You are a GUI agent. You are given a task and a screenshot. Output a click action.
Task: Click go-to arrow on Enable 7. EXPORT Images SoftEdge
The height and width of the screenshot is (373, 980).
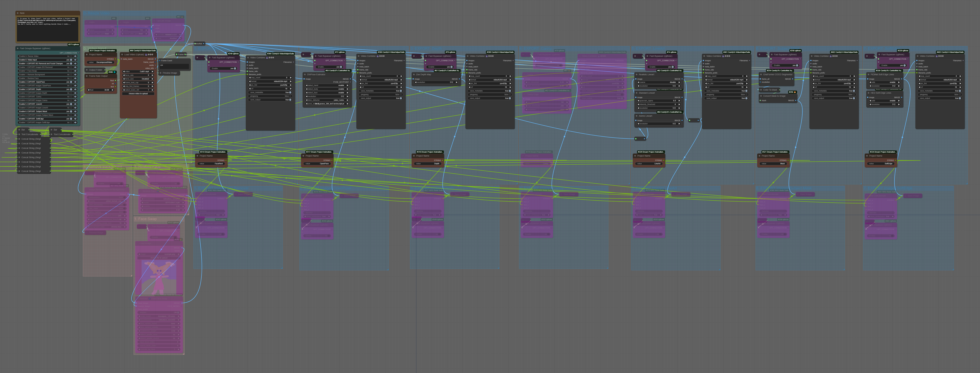coord(75,122)
